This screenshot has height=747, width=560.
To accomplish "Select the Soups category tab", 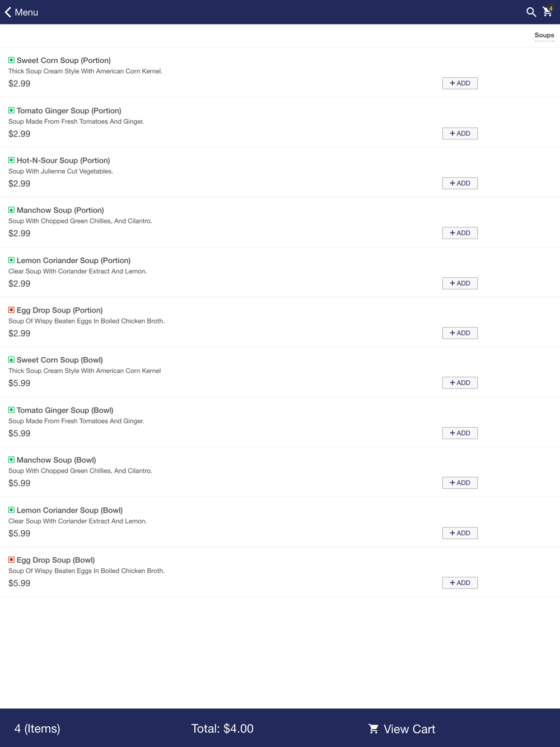I will coord(544,35).
